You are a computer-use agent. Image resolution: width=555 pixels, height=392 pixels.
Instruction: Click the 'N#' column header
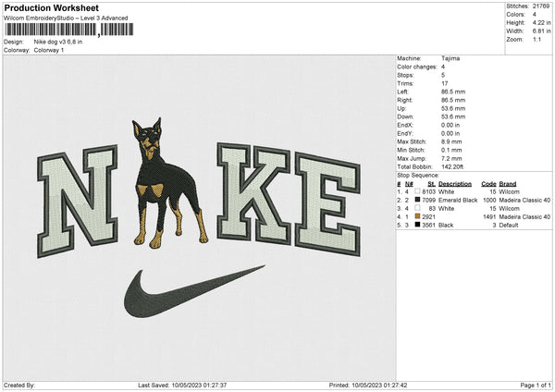click(x=409, y=184)
